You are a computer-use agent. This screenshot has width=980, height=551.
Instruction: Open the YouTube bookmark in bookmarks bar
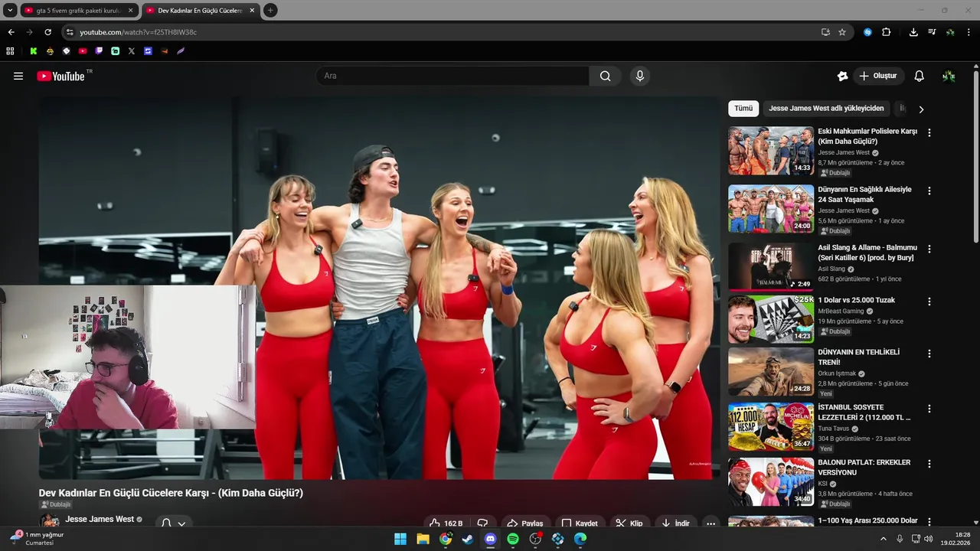tap(83, 51)
